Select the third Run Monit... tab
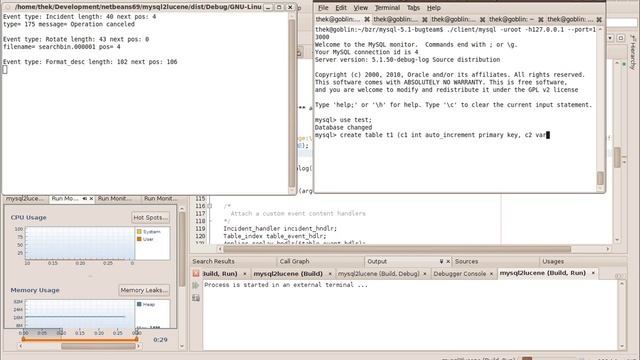This screenshot has height=360, width=640. point(115,198)
